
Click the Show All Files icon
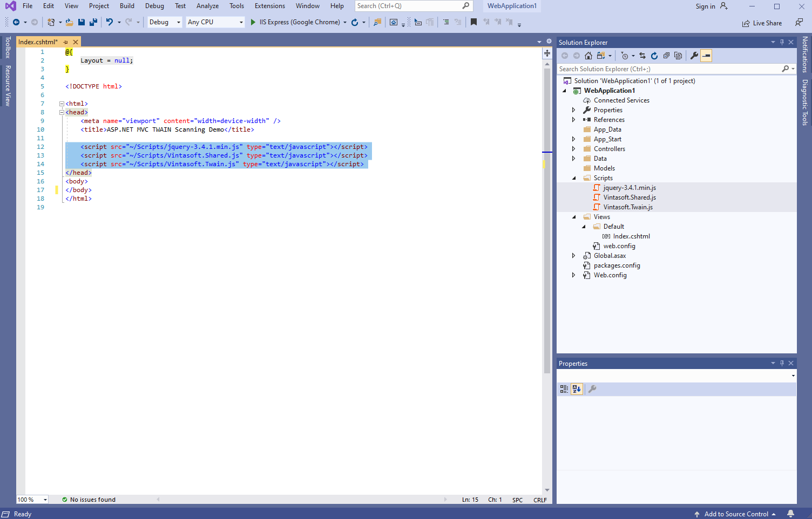point(678,56)
